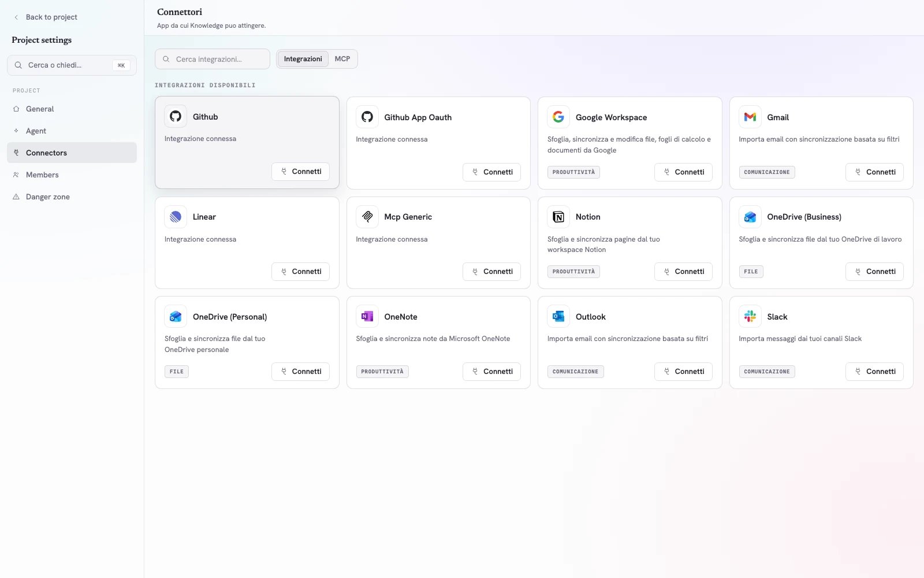This screenshot has height=578, width=924.
Task: Click Connetti on the Github card
Action: [300, 172]
